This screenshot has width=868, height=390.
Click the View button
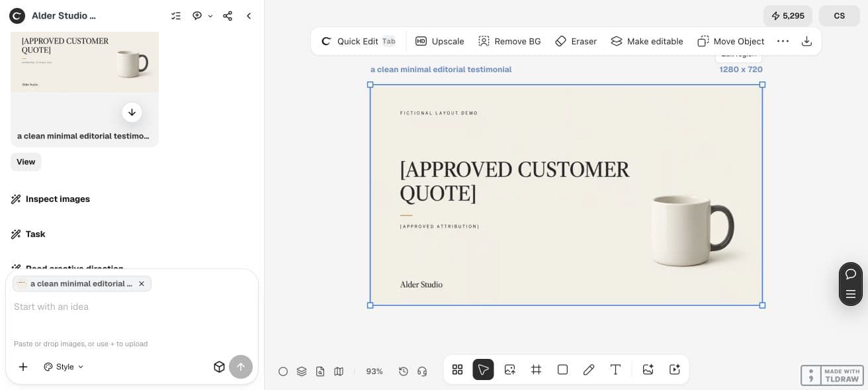26,162
